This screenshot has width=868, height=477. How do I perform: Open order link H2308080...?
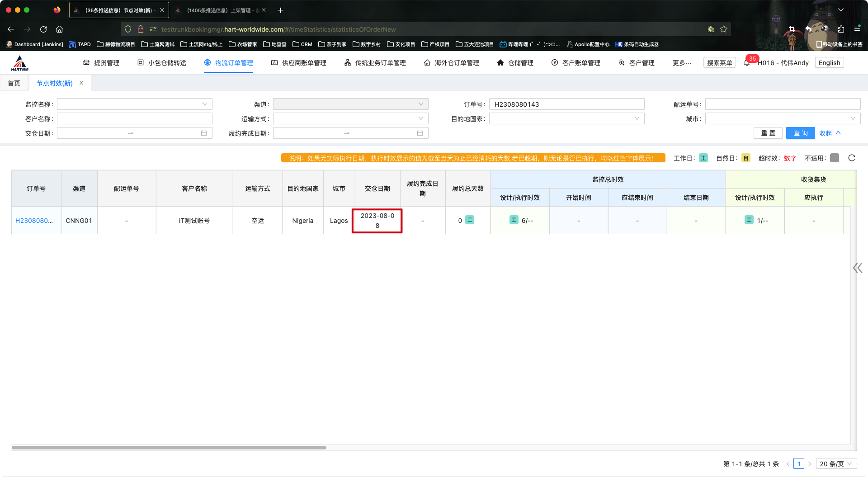click(x=34, y=221)
